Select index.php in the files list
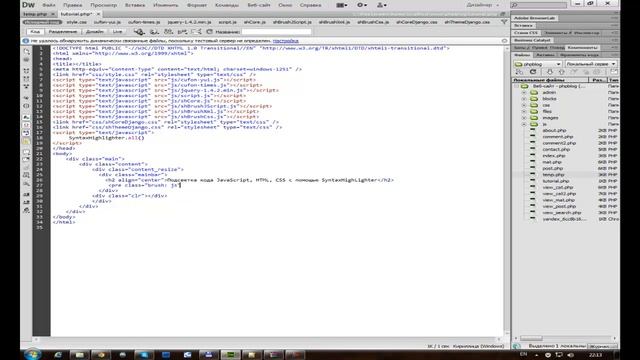640x360 pixels. click(554, 156)
